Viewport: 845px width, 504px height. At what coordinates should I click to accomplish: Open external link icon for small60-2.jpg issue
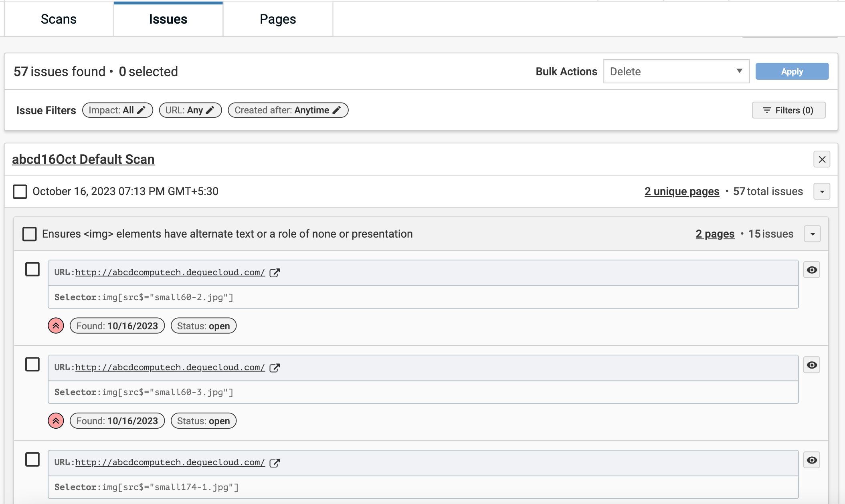(275, 273)
